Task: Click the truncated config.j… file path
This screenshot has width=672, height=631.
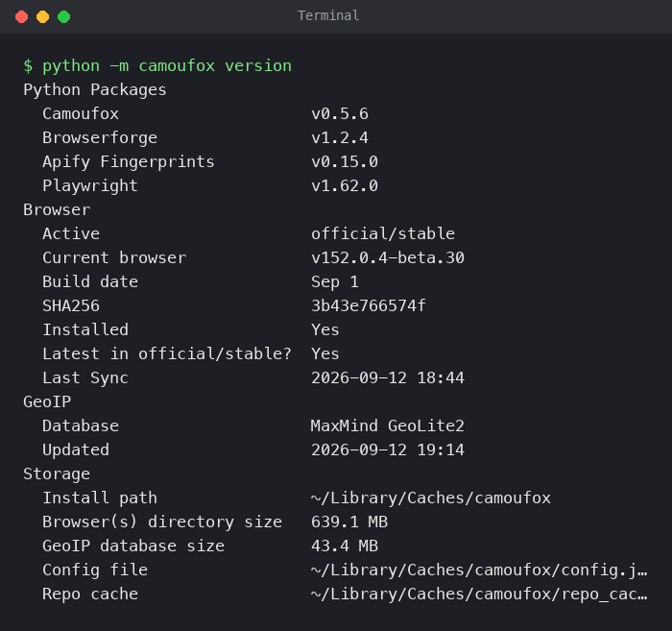Action: point(479,570)
